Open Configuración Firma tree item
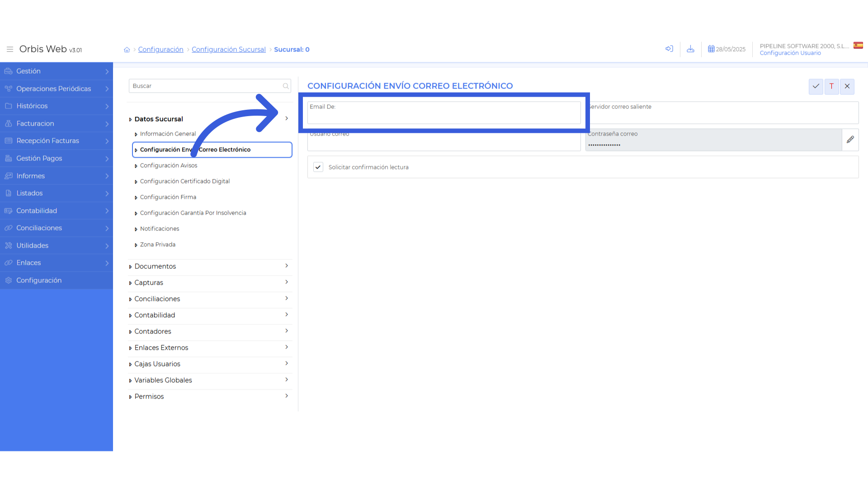868x488 pixels. tap(168, 197)
